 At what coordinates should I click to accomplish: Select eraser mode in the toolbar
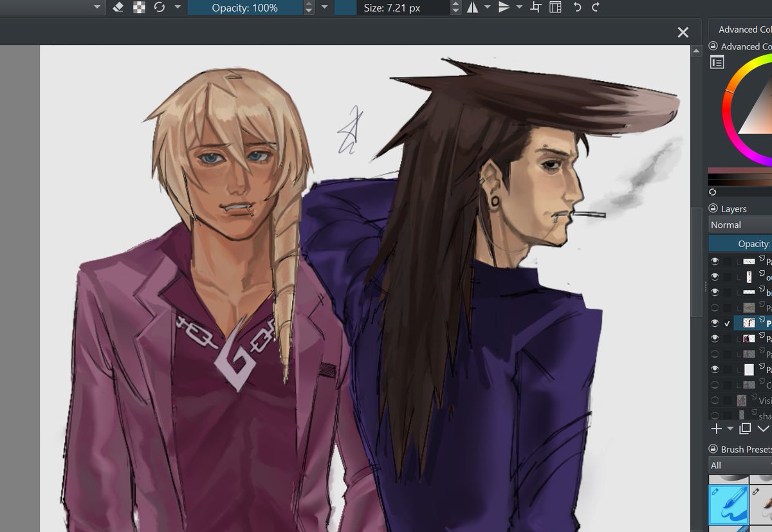click(118, 7)
